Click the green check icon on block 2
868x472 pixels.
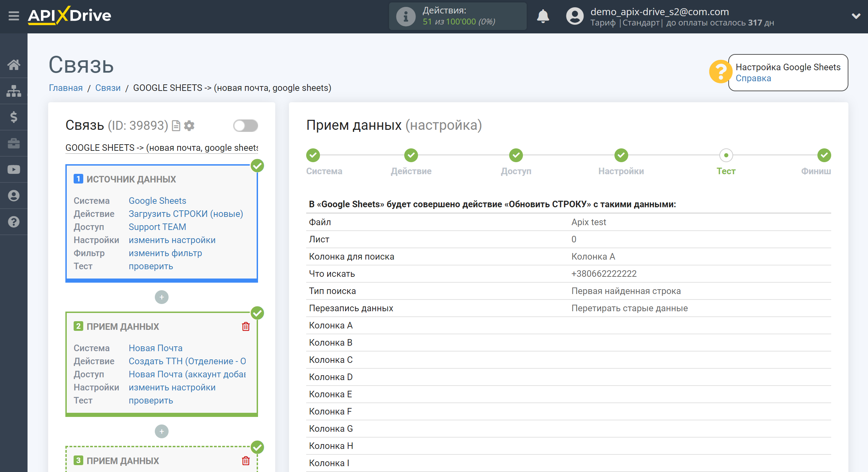coord(257,313)
